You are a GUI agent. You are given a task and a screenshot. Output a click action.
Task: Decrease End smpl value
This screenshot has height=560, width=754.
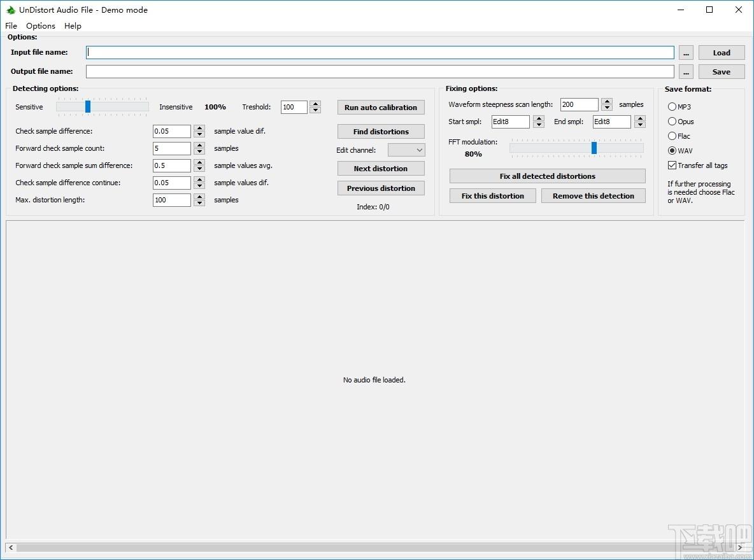coord(640,125)
